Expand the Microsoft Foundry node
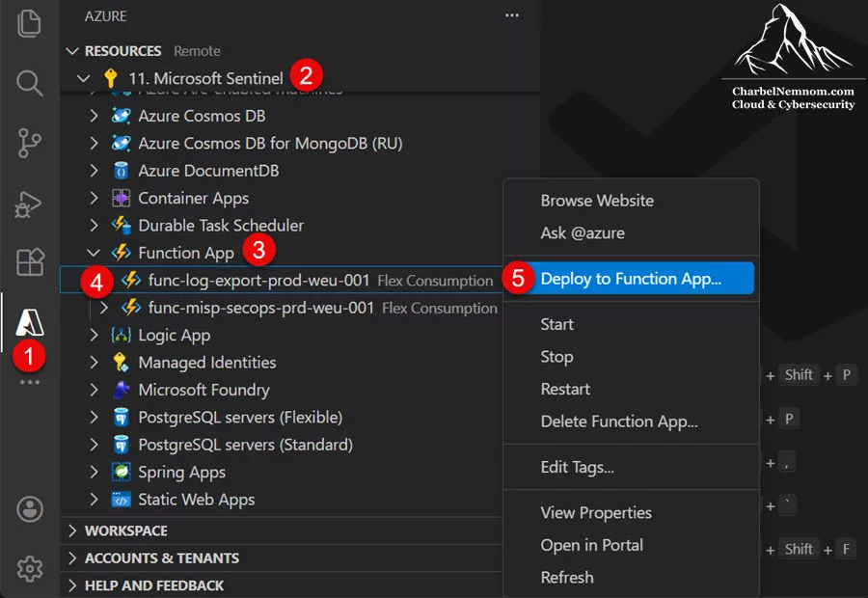Screen dimensions: 868x598 pos(95,390)
